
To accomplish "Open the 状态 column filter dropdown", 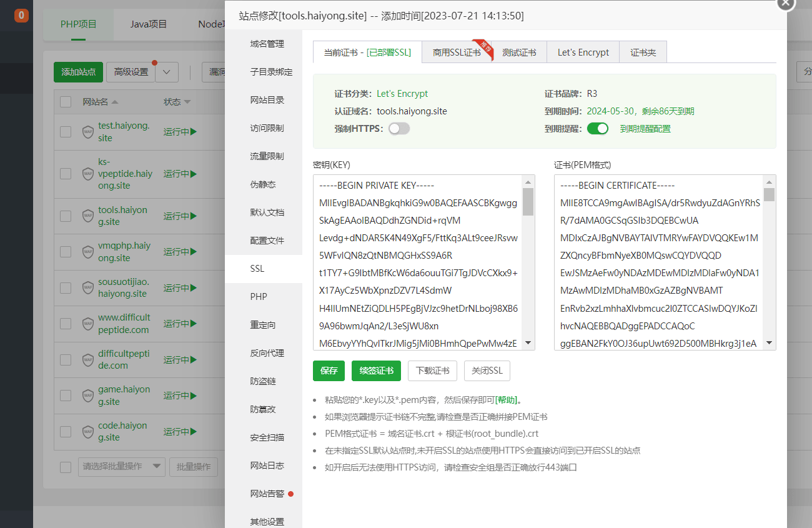I will pos(187,102).
